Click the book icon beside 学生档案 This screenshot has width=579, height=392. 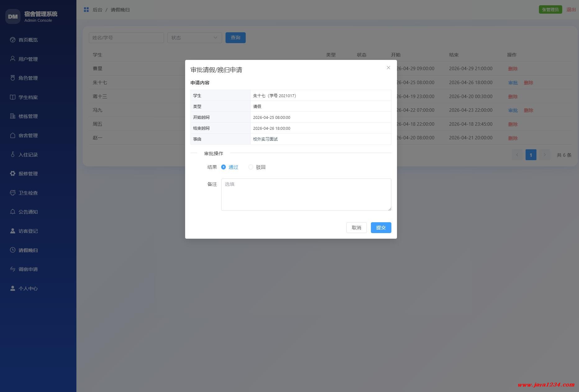12,97
